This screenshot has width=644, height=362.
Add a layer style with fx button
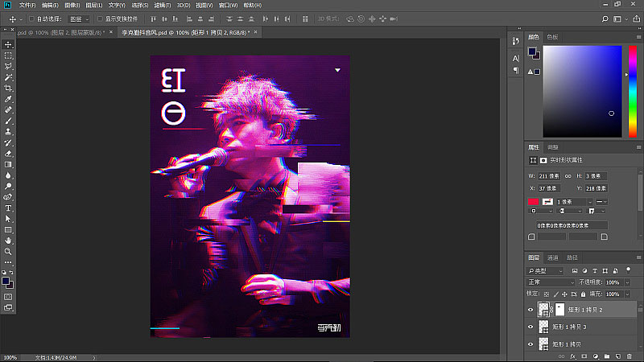[573, 356]
